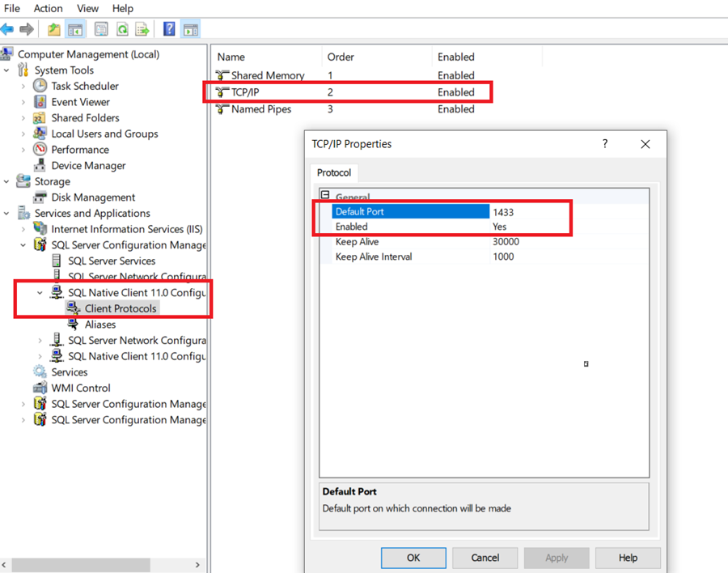Screen dimensions: 728x573
Task: Click the blue Help question mark toolbar icon
Action: click(169, 29)
